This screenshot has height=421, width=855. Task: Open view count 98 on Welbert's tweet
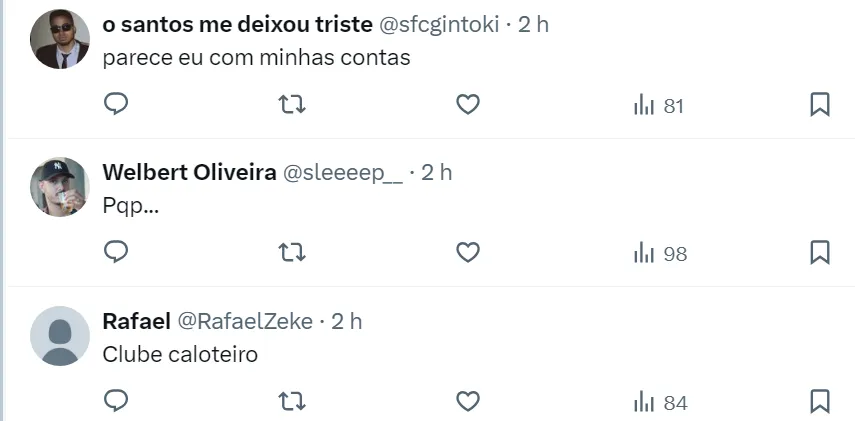[660, 253]
